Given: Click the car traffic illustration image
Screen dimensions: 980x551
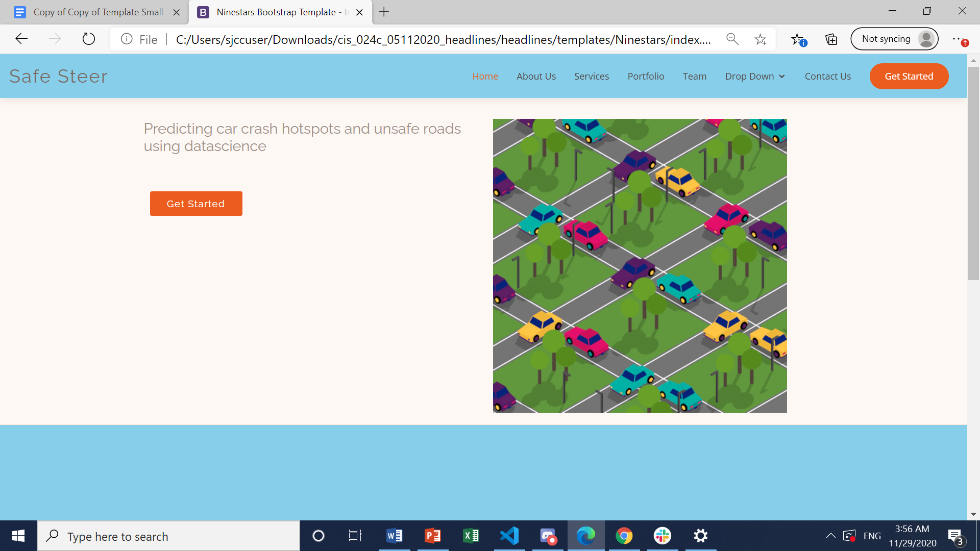Looking at the screenshot, I should (x=640, y=266).
